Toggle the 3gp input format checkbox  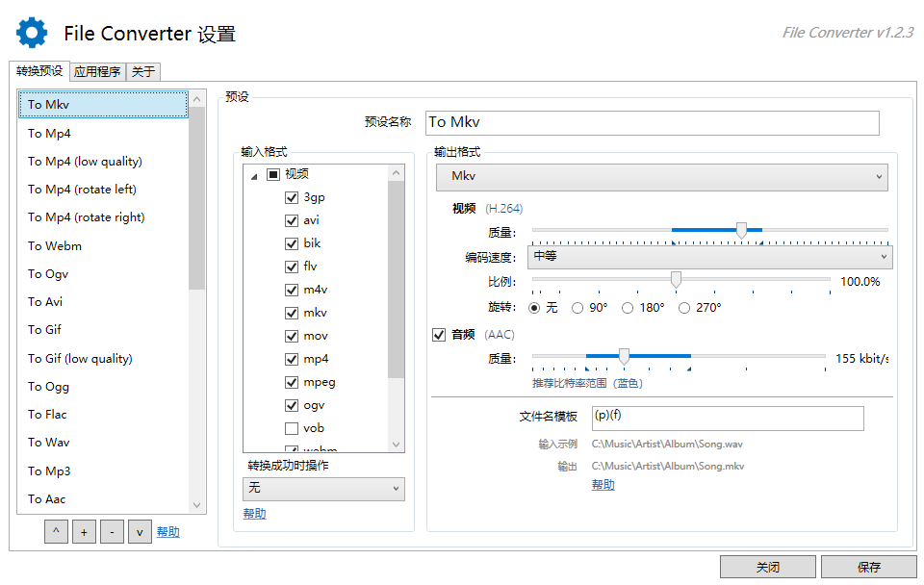pos(291,197)
